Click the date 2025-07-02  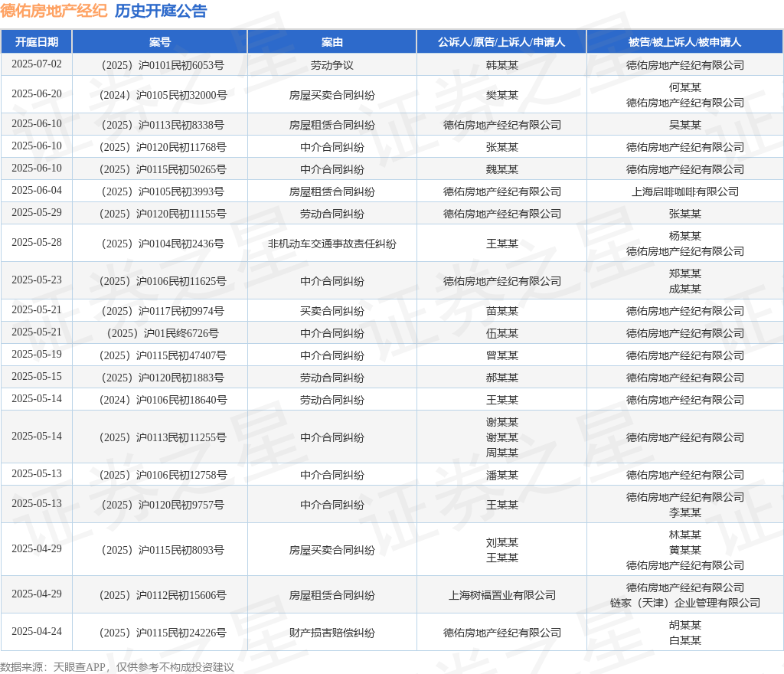click(37, 64)
